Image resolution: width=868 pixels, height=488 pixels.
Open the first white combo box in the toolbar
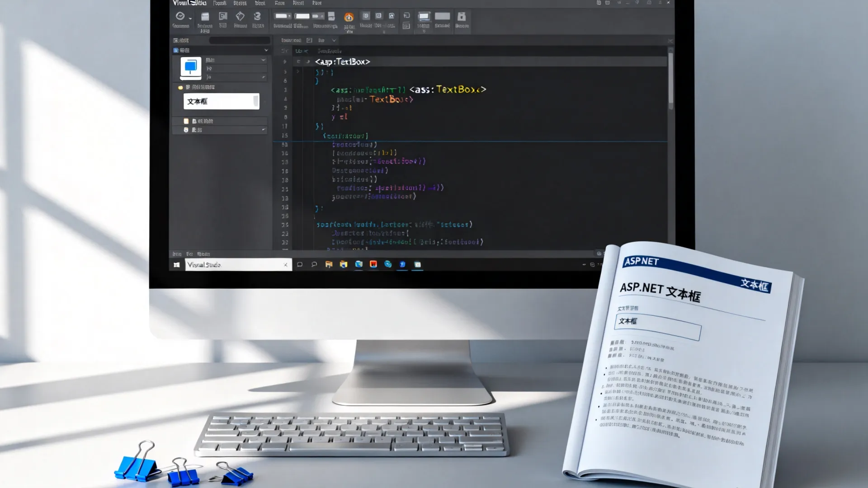(283, 16)
